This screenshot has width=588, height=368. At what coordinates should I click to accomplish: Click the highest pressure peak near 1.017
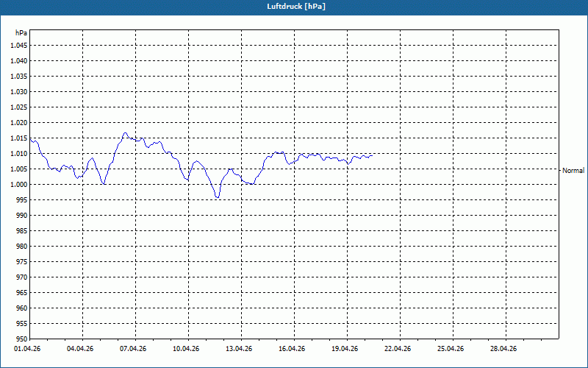click(x=125, y=133)
